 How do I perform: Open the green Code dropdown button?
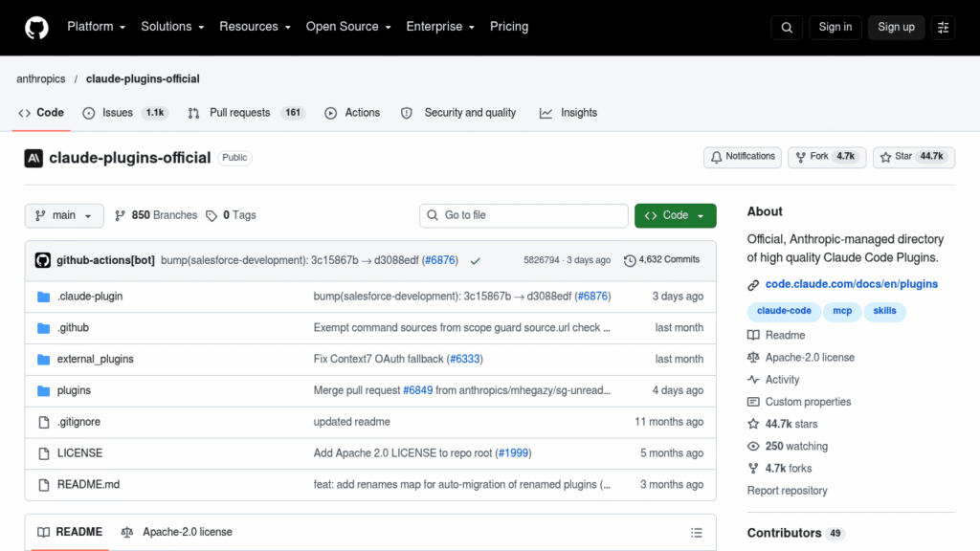(x=675, y=215)
